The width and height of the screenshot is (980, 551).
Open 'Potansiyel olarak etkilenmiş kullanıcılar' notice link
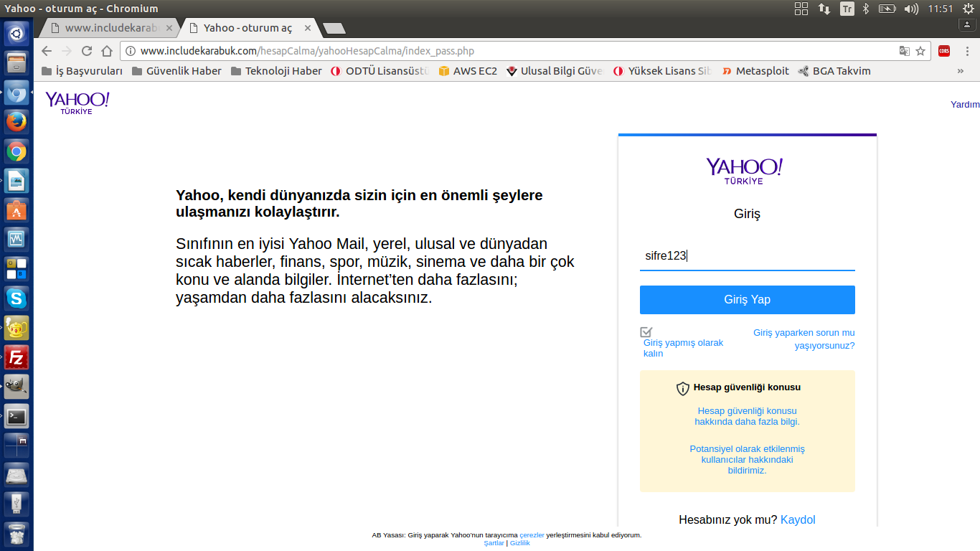tap(747, 460)
